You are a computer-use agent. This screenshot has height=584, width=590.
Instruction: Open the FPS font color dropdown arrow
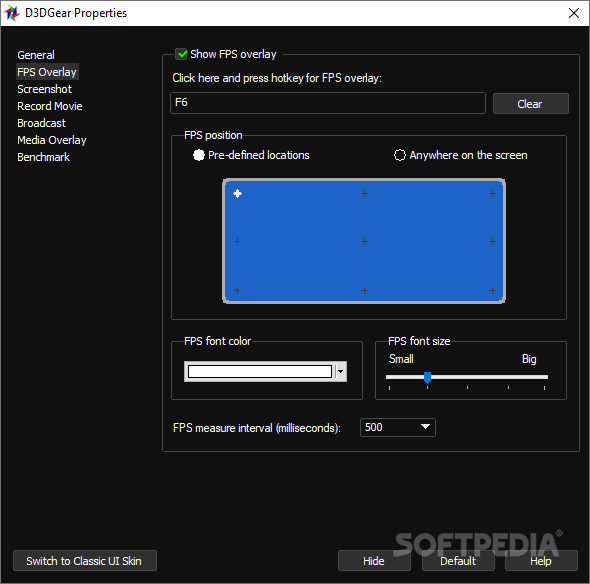[341, 372]
